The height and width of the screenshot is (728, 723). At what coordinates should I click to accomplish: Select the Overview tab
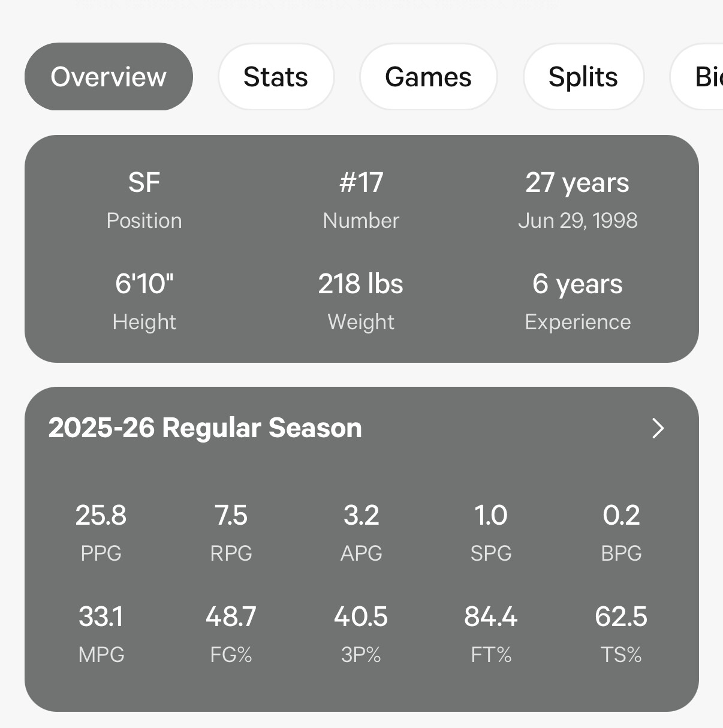[109, 77]
